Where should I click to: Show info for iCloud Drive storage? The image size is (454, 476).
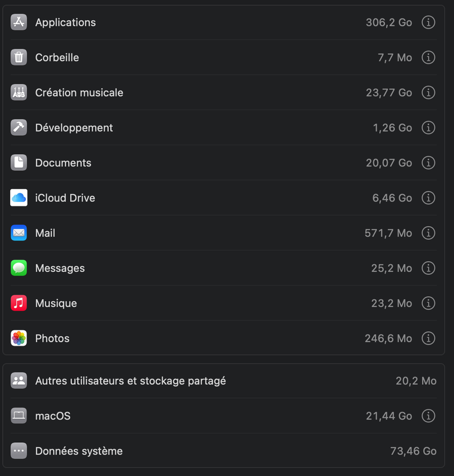[428, 198]
